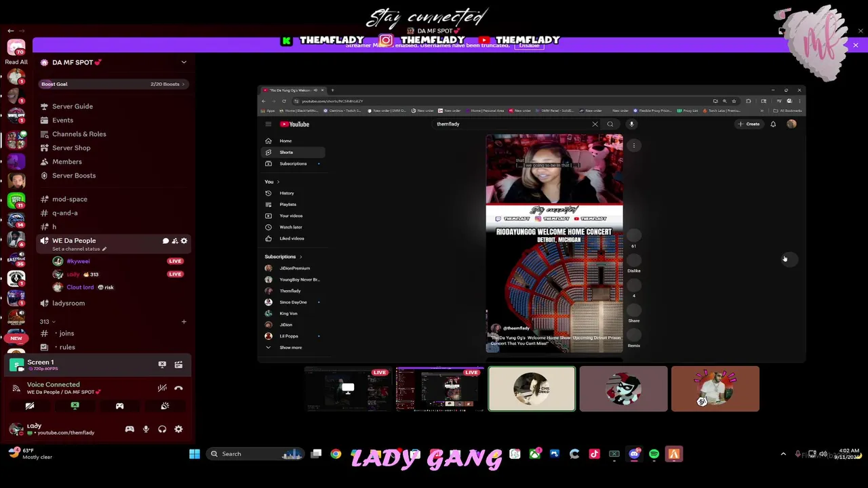This screenshot has height=488, width=868.
Task: Clear YouTube search text with X
Action: tap(595, 124)
